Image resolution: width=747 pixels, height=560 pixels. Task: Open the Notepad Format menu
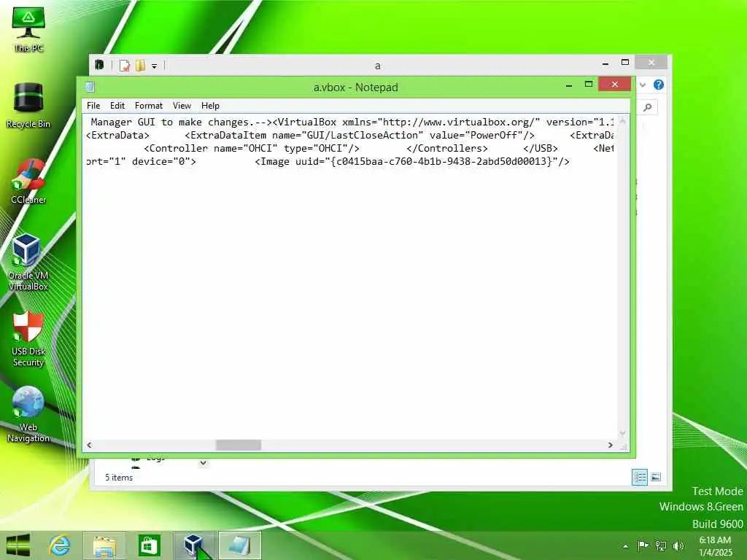pos(149,106)
